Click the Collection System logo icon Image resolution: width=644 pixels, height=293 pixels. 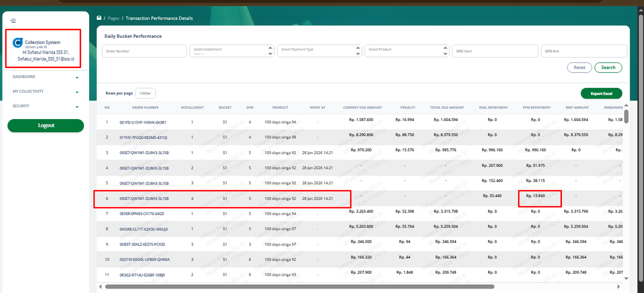pos(18,43)
